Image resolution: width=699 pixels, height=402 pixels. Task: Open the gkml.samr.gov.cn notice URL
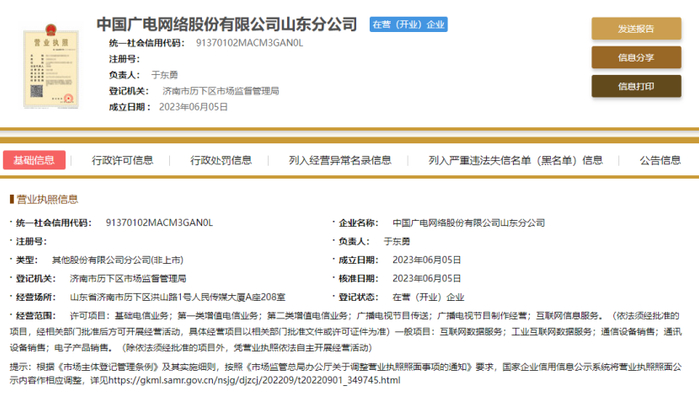click(x=255, y=380)
